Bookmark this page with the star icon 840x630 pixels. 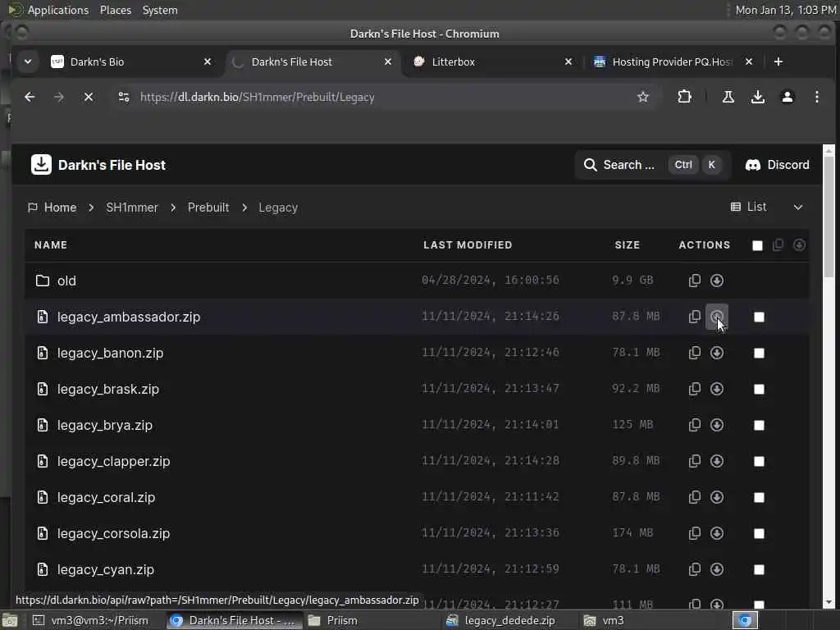point(643,97)
